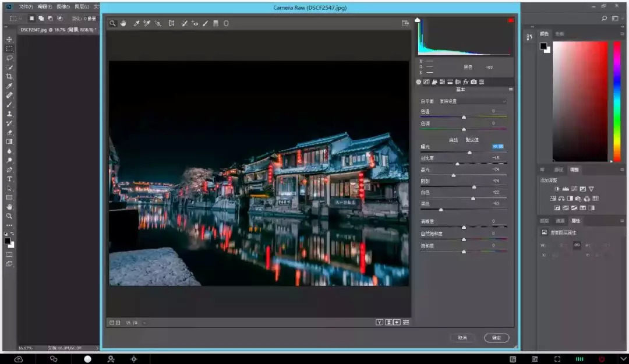Expand the 基本 panel options menu

510,89
